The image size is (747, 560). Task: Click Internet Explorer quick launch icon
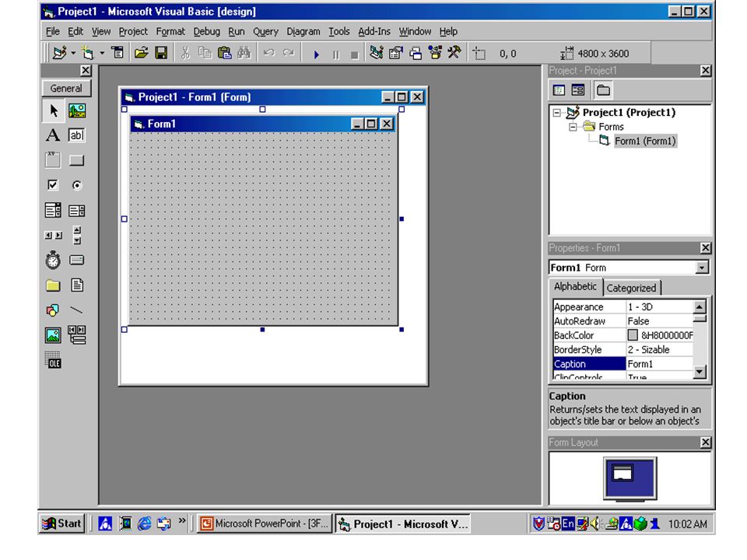click(x=144, y=523)
